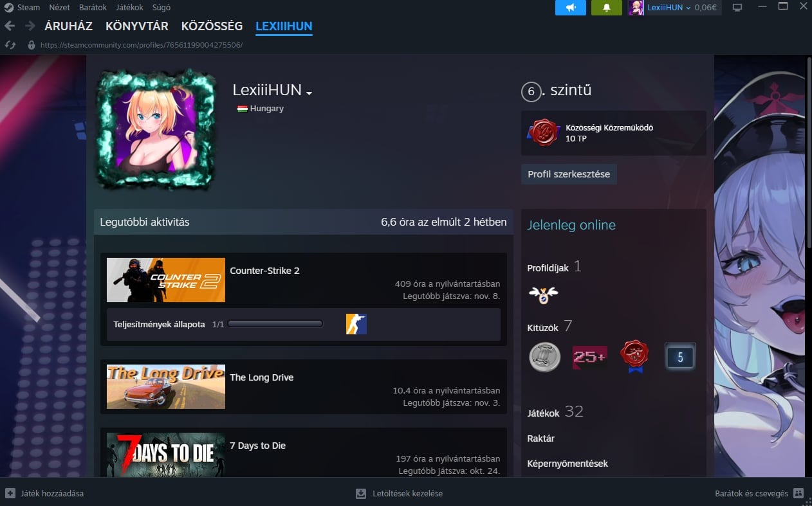
Task: Click the Counter-Strike 2 achievement icon
Action: [356, 324]
